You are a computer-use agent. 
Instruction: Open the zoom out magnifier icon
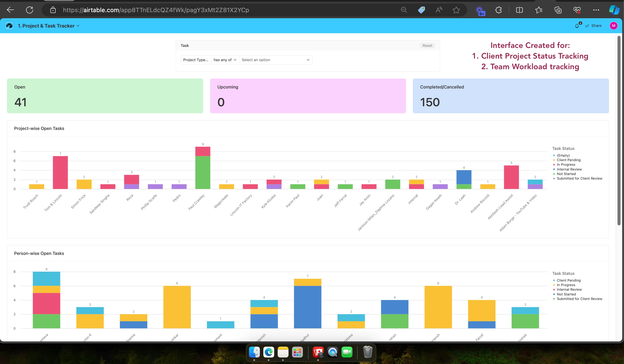click(x=404, y=10)
